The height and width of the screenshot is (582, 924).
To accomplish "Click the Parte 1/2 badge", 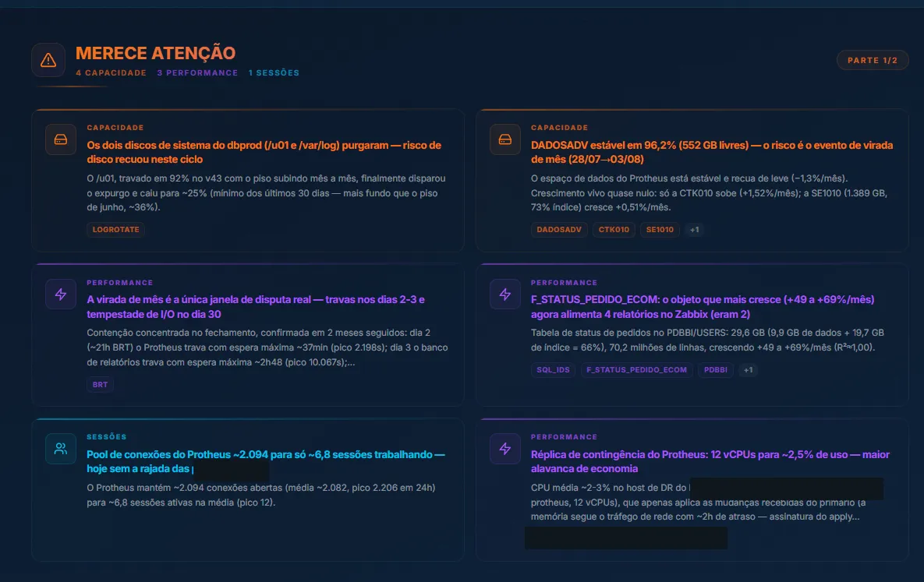I will point(872,60).
